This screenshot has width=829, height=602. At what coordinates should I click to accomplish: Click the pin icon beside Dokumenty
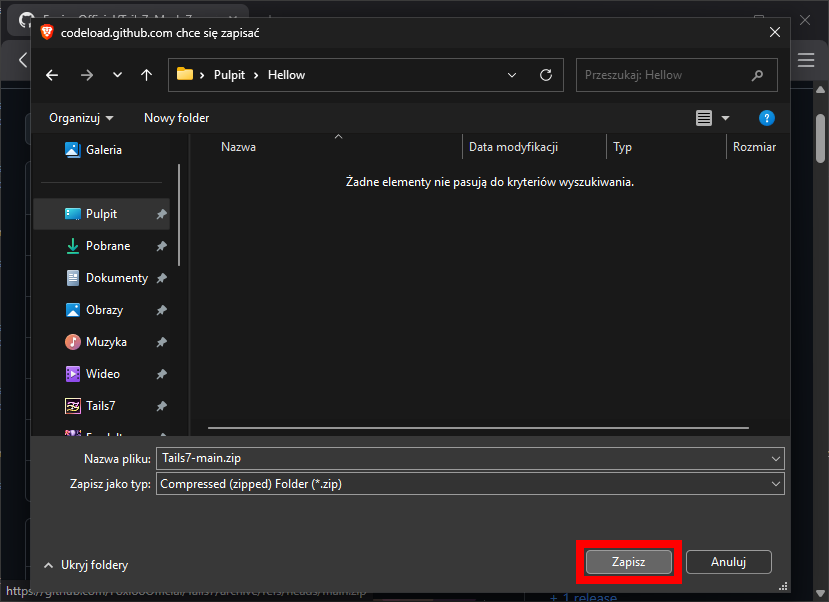click(161, 278)
